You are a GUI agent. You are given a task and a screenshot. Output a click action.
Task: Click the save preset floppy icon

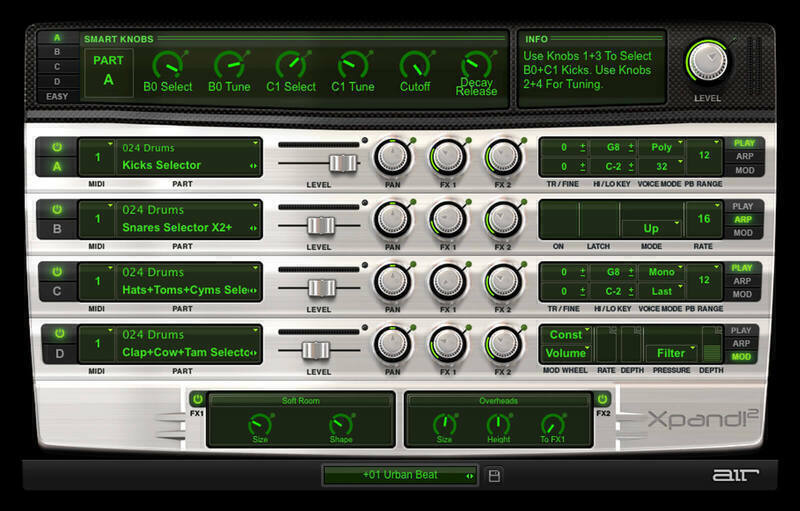pyautogui.click(x=493, y=476)
